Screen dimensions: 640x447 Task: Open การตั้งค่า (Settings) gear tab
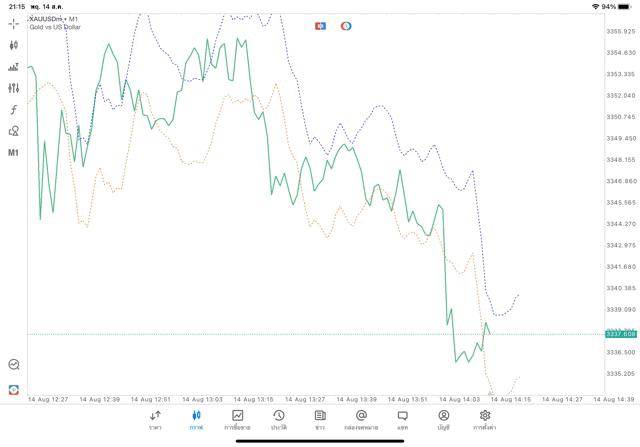(x=485, y=419)
